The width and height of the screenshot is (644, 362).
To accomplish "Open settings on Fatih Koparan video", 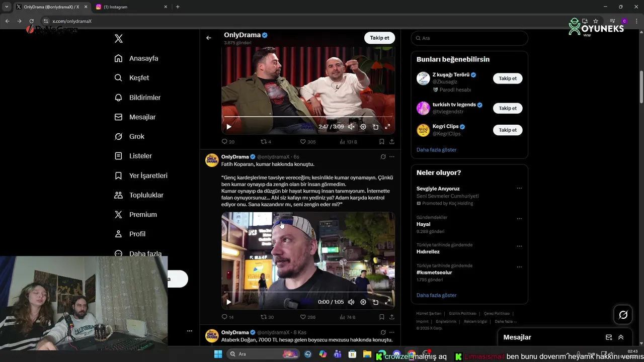I will 363,302.
